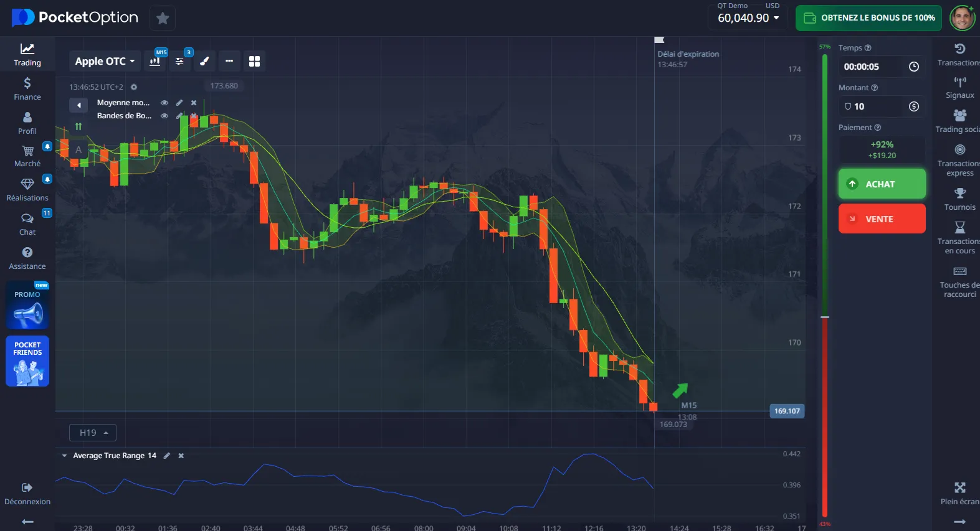
Task: Open the Finance section
Action: coord(27,89)
